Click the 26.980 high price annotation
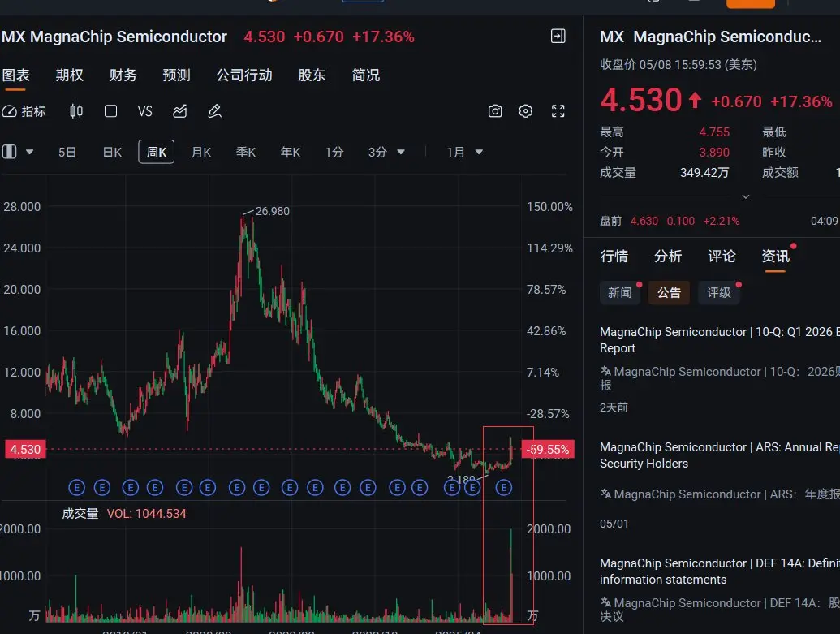The width and height of the screenshot is (840, 634). [272, 211]
